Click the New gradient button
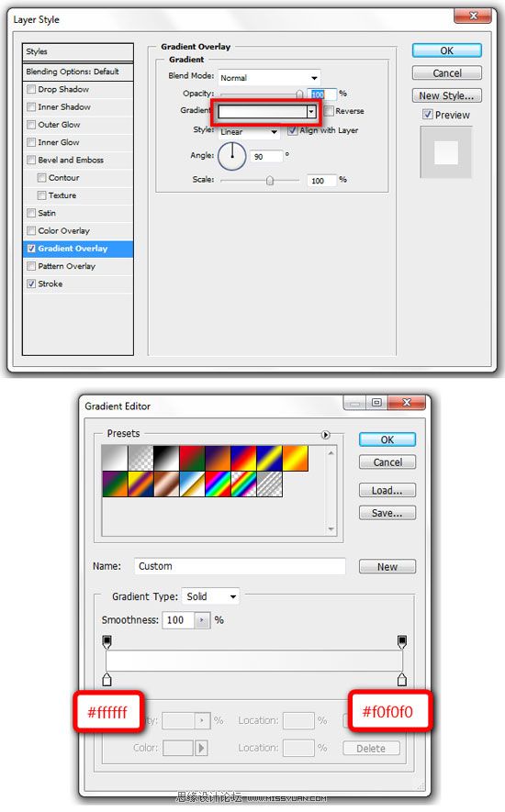 click(x=387, y=566)
